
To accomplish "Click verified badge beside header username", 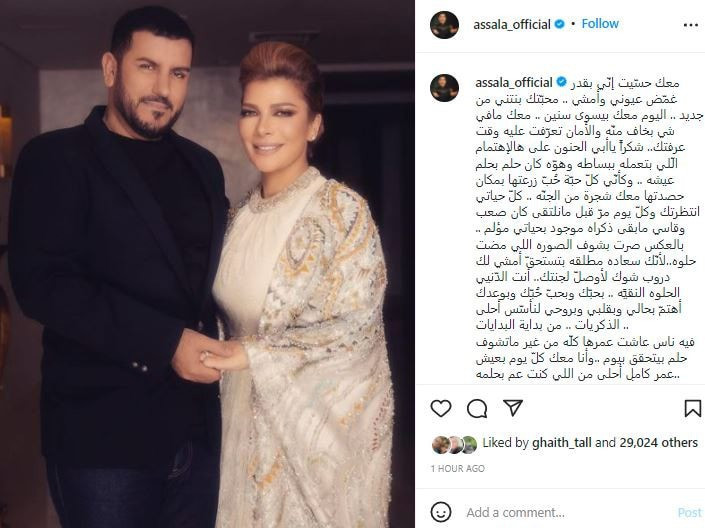I will click(559, 24).
